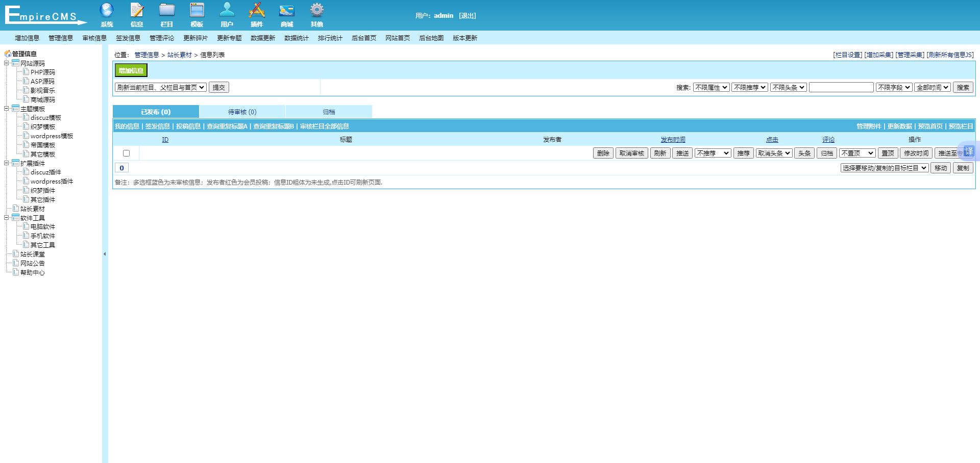Switch to the 归档 tab
980x463 pixels.
(x=329, y=112)
